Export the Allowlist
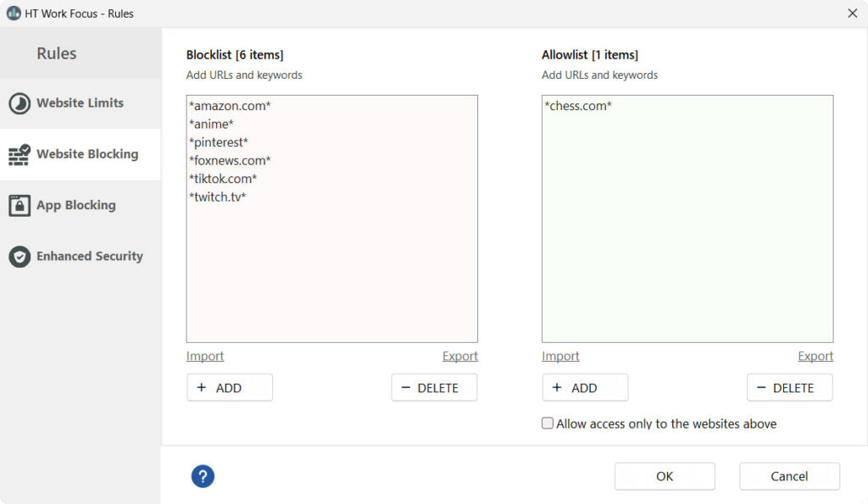Viewport: 868px width, 504px height. click(x=815, y=357)
